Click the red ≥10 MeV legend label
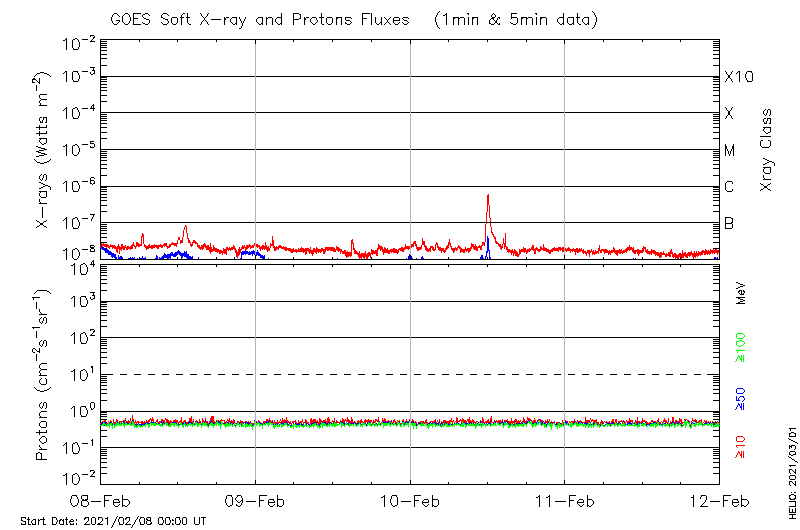 741,447
